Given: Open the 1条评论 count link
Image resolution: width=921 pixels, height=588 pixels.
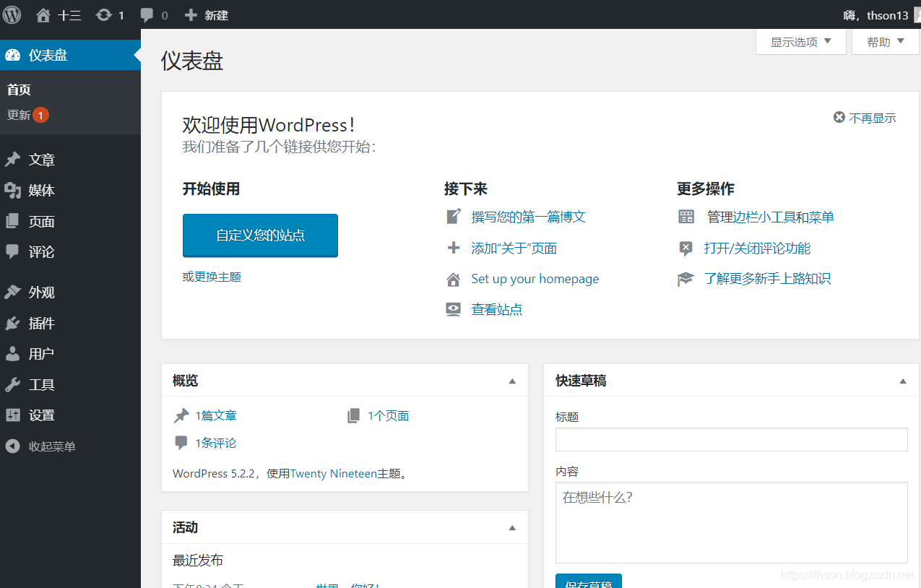Looking at the screenshot, I should (216, 443).
